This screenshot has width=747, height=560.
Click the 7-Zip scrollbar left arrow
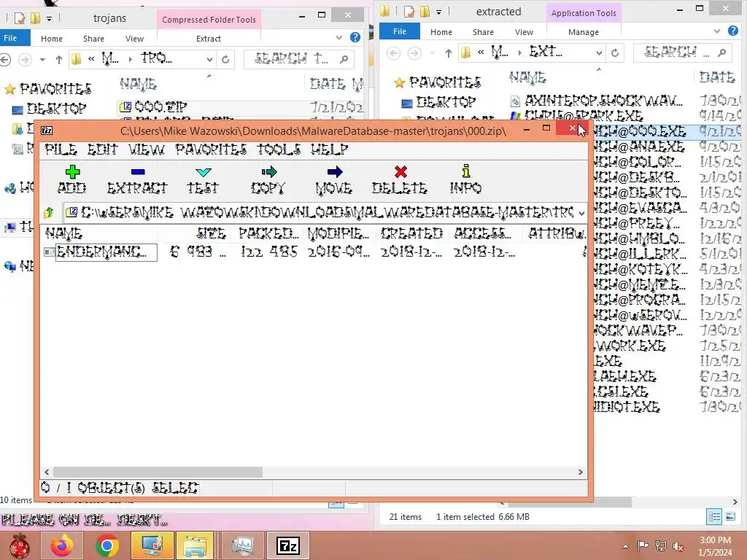47,472
